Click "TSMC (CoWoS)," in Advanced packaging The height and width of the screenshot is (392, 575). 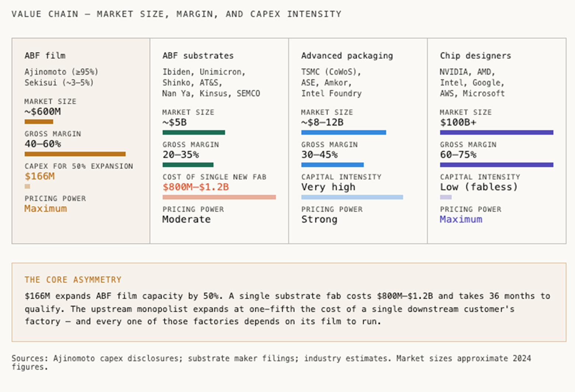(x=331, y=72)
